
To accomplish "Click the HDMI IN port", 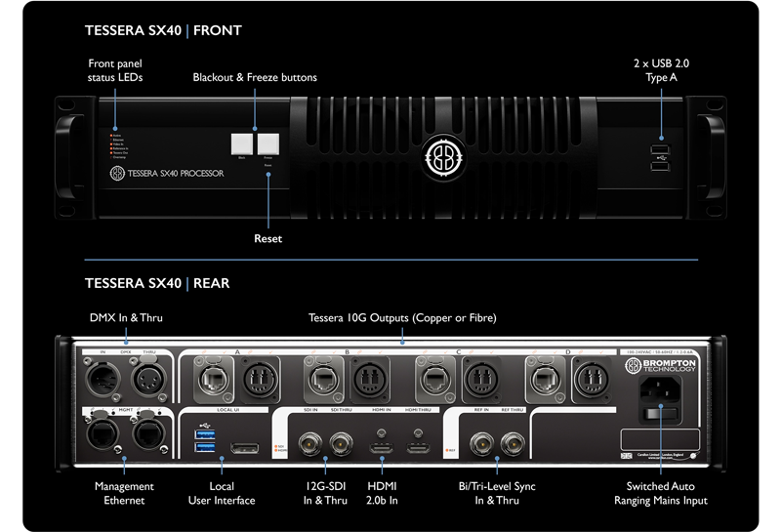I will coord(381,447).
